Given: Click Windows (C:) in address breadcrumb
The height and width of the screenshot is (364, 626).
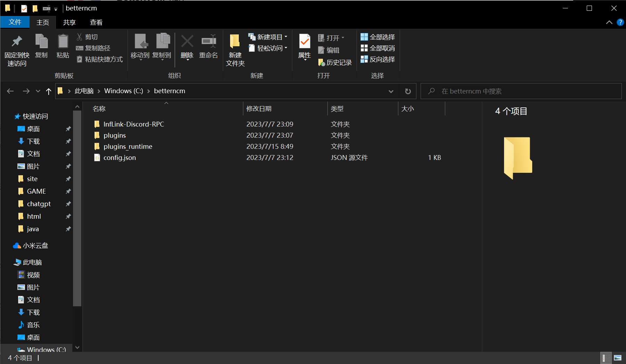Looking at the screenshot, I should click(124, 91).
